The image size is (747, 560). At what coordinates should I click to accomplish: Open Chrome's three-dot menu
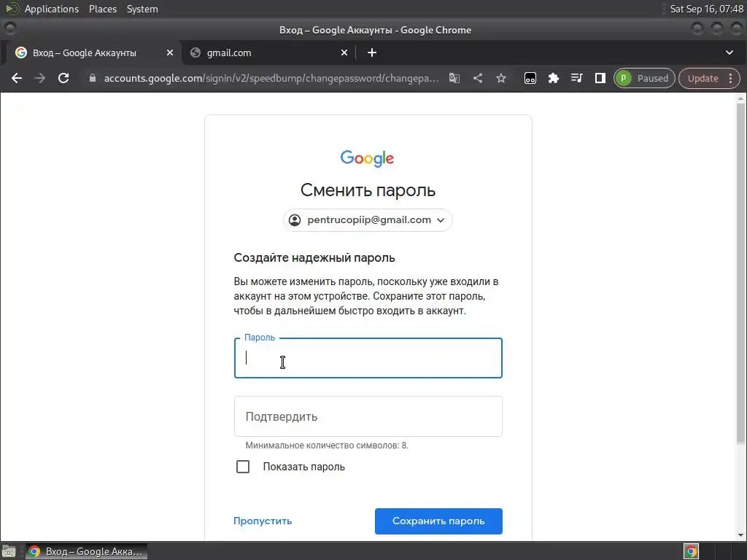[x=731, y=79]
